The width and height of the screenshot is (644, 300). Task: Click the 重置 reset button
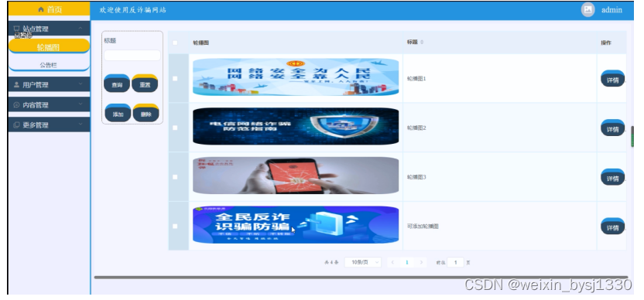tap(145, 84)
